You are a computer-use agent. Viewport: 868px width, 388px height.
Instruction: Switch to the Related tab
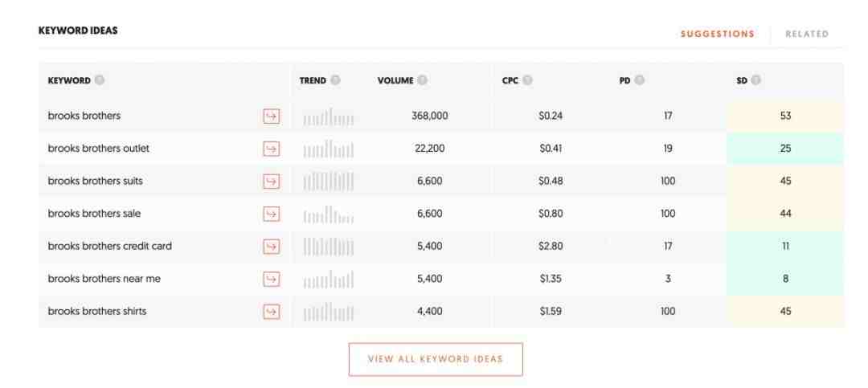pos(807,34)
